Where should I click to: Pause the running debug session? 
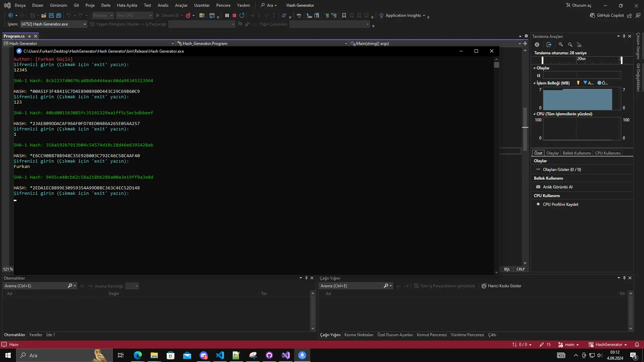227,15
